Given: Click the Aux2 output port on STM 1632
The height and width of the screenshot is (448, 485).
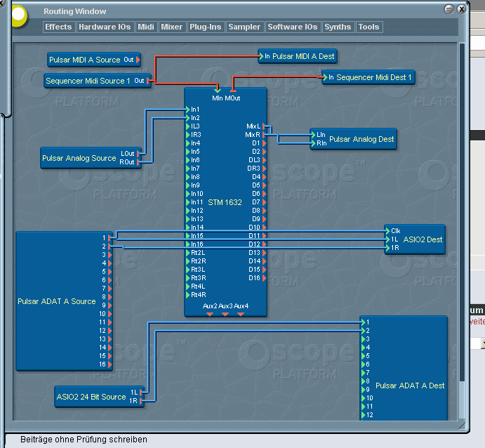Looking at the screenshot, I should tap(210, 314).
